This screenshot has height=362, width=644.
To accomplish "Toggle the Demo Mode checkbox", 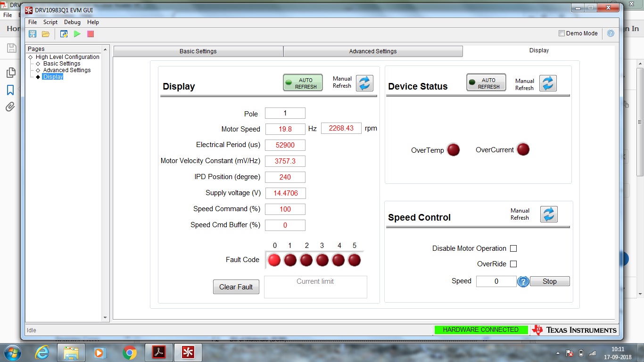I will 561,33.
